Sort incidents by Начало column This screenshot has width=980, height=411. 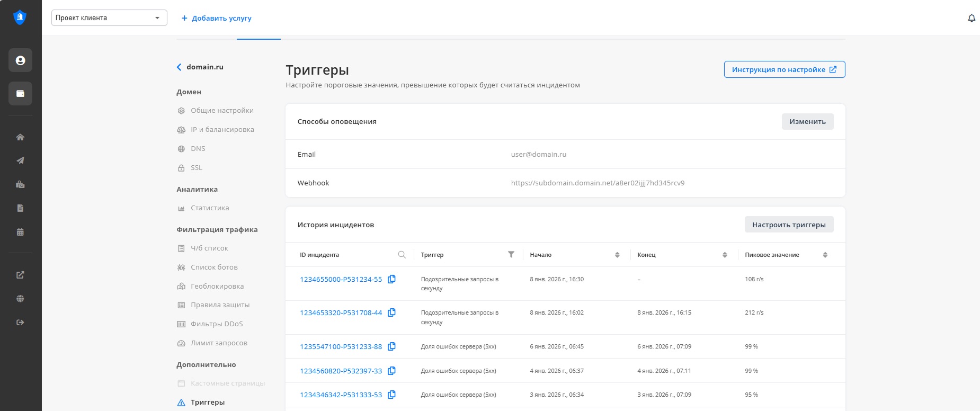point(617,255)
